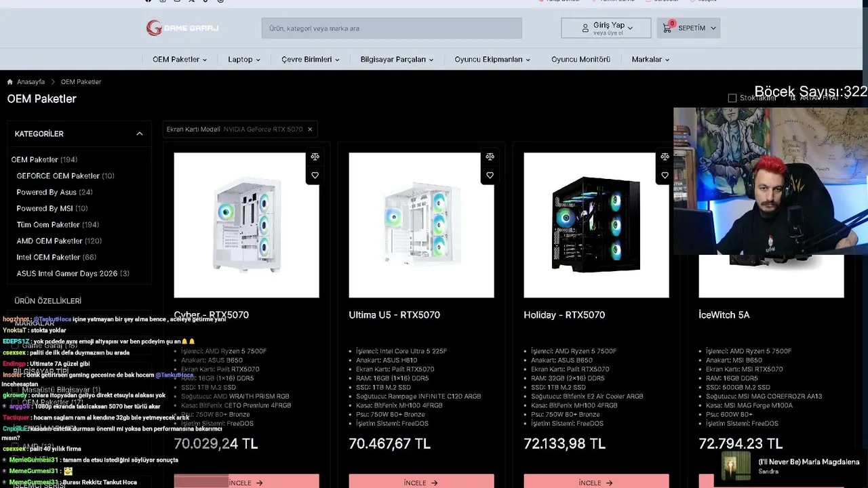Open Ultima U5 product image

tap(421, 225)
